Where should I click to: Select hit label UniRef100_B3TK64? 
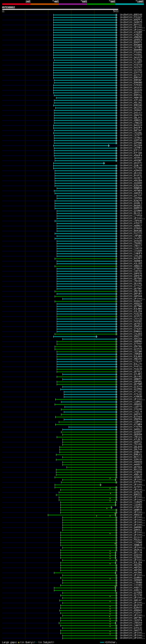point(131,416)
